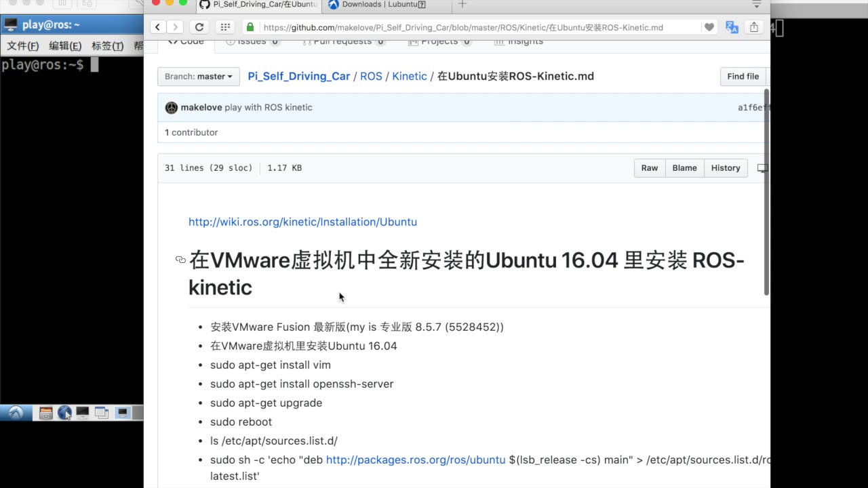View file History
The width and height of the screenshot is (868, 488).
click(x=726, y=168)
